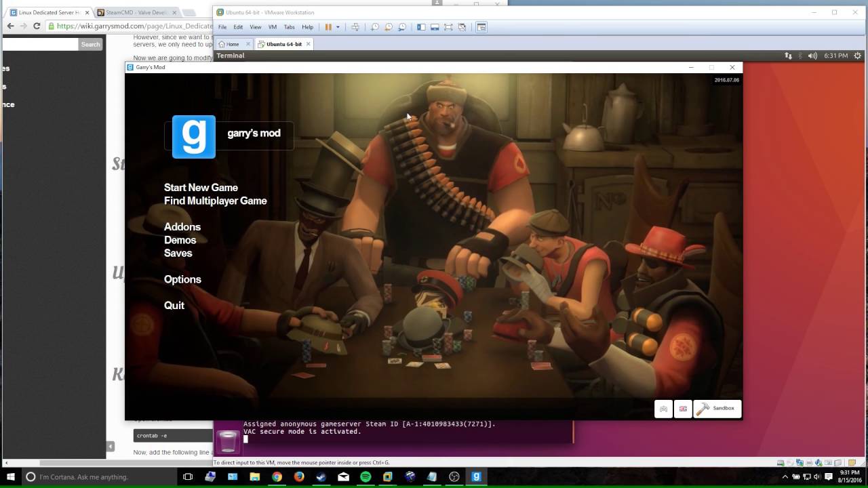
Task: Click the wiki search input box
Action: (x=41, y=44)
